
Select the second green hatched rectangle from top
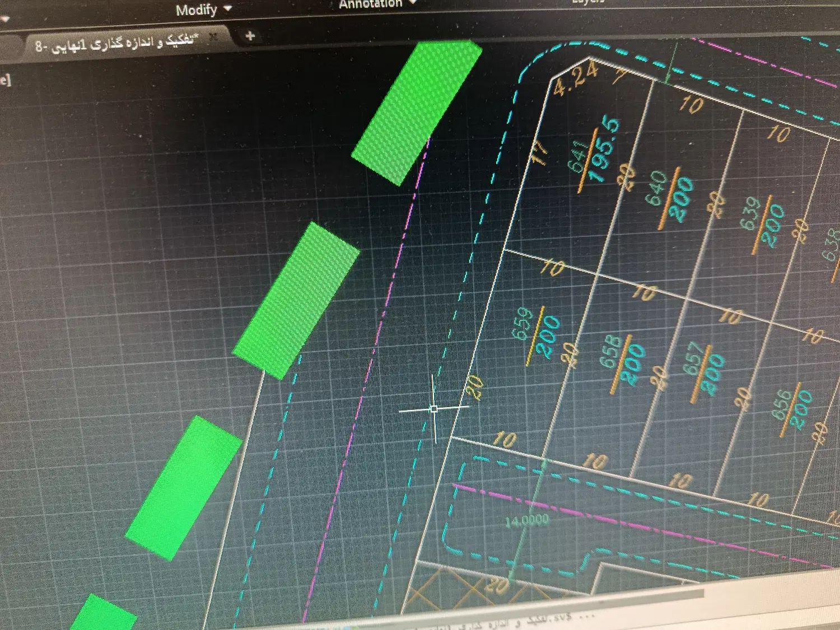(x=296, y=301)
